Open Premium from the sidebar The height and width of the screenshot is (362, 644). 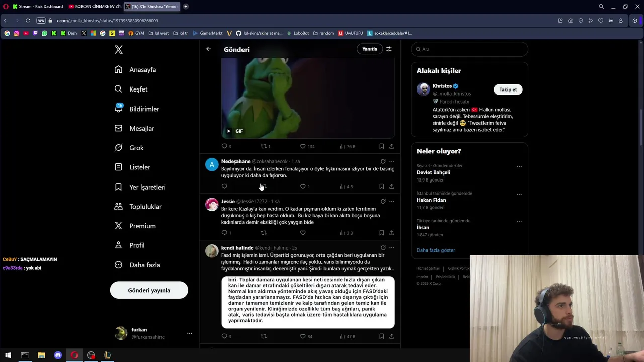pyautogui.click(x=135, y=226)
